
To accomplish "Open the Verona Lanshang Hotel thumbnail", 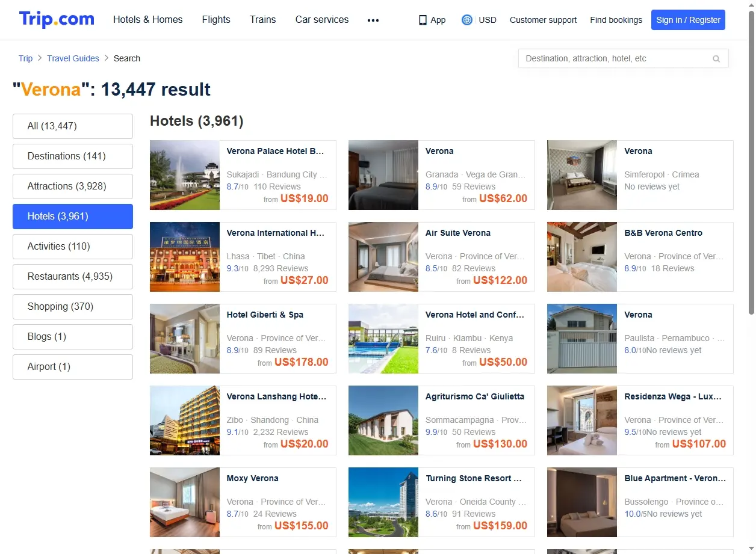I will tap(185, 420).
